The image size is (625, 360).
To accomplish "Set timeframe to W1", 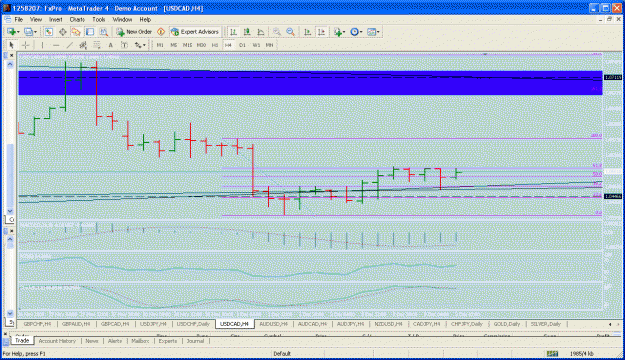I will pyautogui.click(x=256, y=45).
